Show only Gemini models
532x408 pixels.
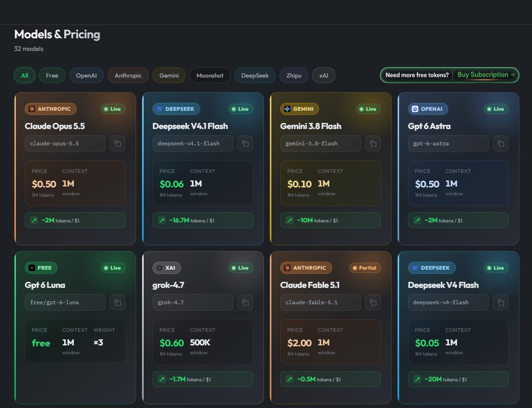(x=169, y=75)
